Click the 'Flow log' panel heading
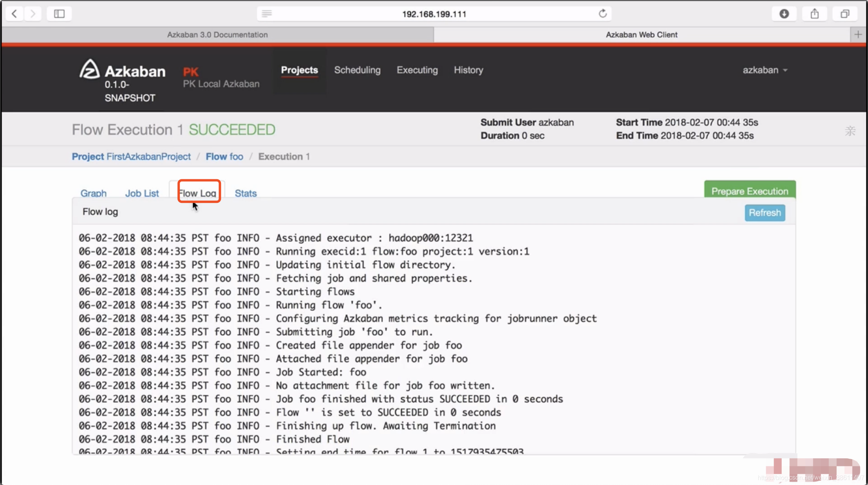Viewport: 868px width, 485px height. 100,212
